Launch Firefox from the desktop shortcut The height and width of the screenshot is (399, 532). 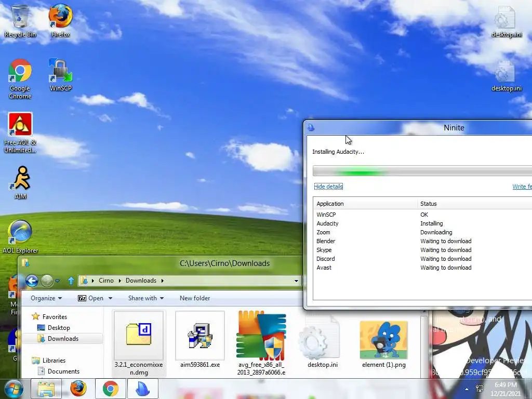coord(60,21)
